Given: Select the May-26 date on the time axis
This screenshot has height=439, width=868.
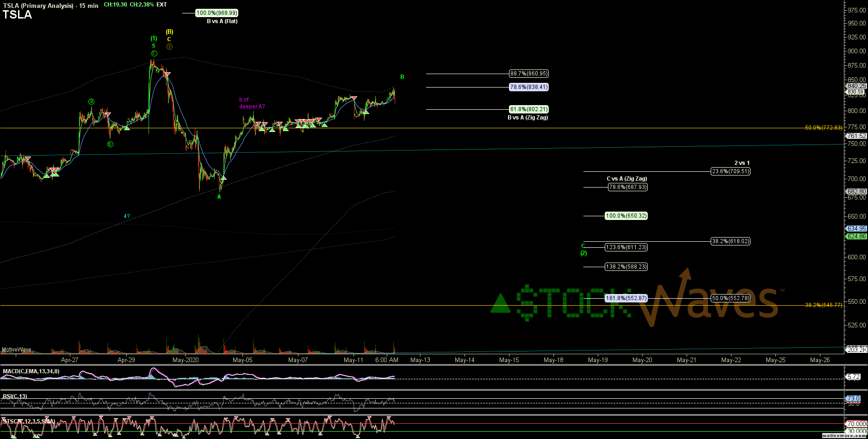Looking at the screenshot, I should (x=819, y=360).
